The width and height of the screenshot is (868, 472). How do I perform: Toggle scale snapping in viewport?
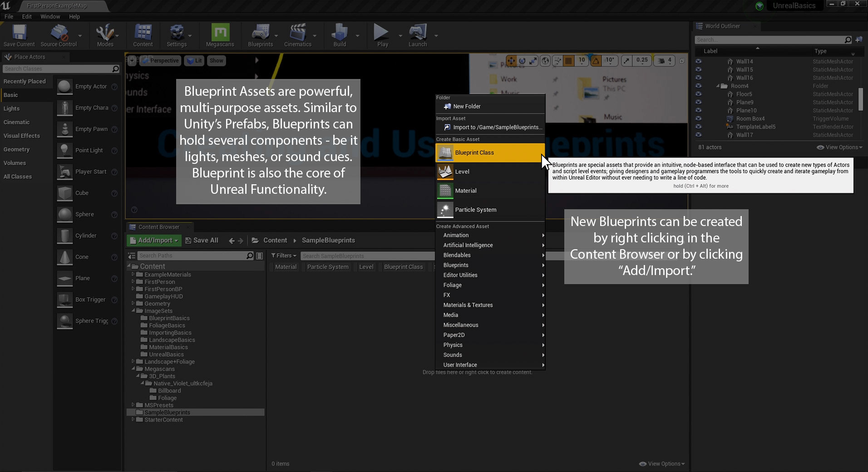626,60
